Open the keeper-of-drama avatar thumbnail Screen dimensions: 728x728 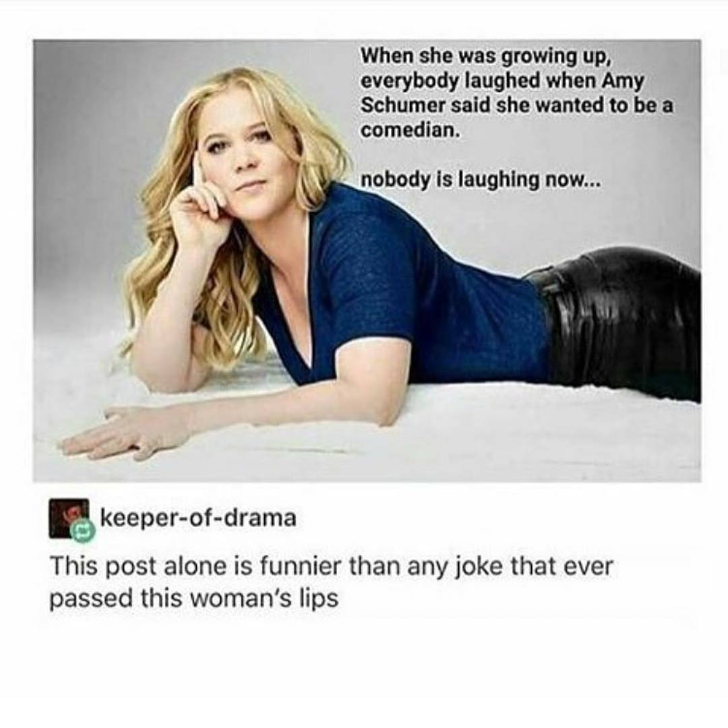coord(69,518)
